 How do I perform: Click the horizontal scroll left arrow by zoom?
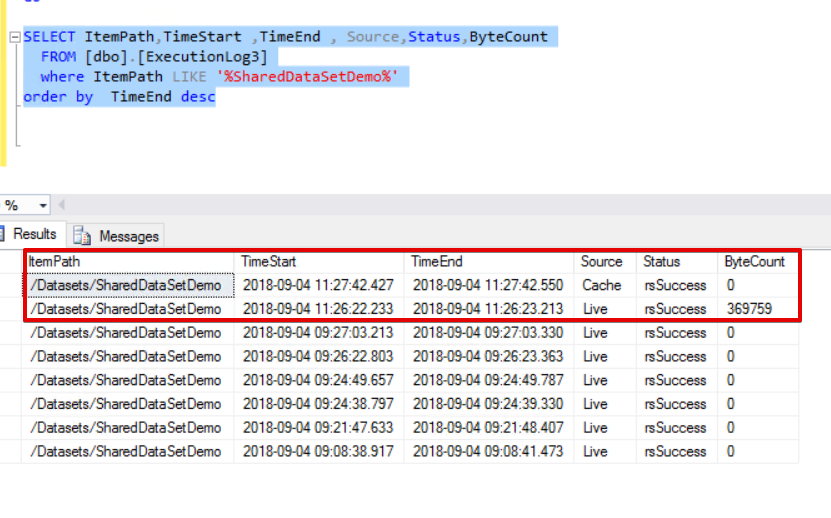(61, 205)
